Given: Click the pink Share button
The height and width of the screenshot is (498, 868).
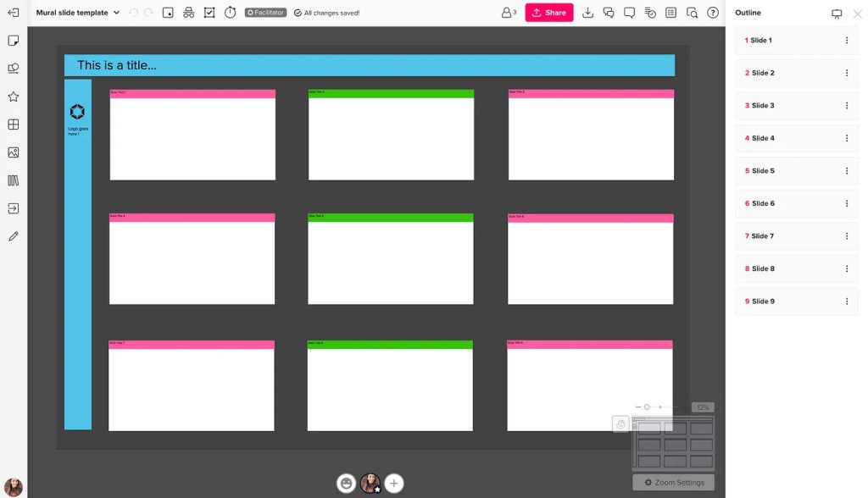Looking at the screenshot, I should (548, 13).
